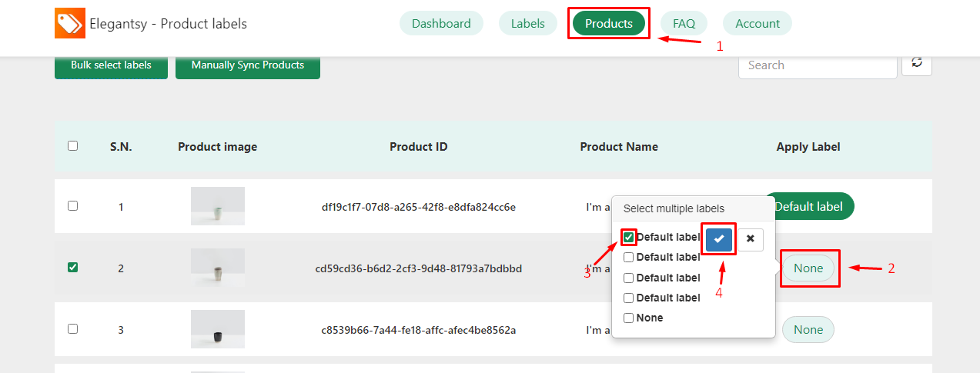Click the Product Name column header
This screenshot has height=373, width=980.
[x=619, y=146]
